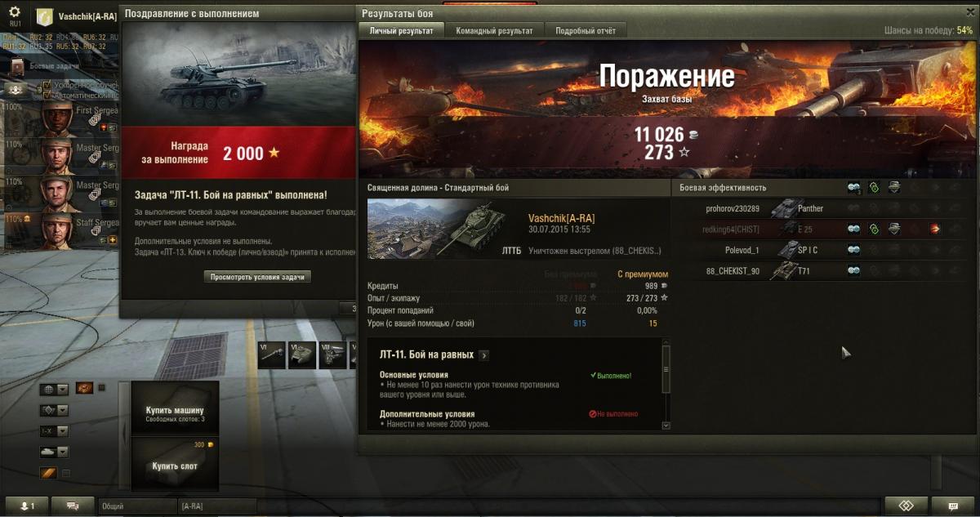Screen dimensions: 980x517
Task: Switch to the Командный результат tab
Action: pos(494,30)
